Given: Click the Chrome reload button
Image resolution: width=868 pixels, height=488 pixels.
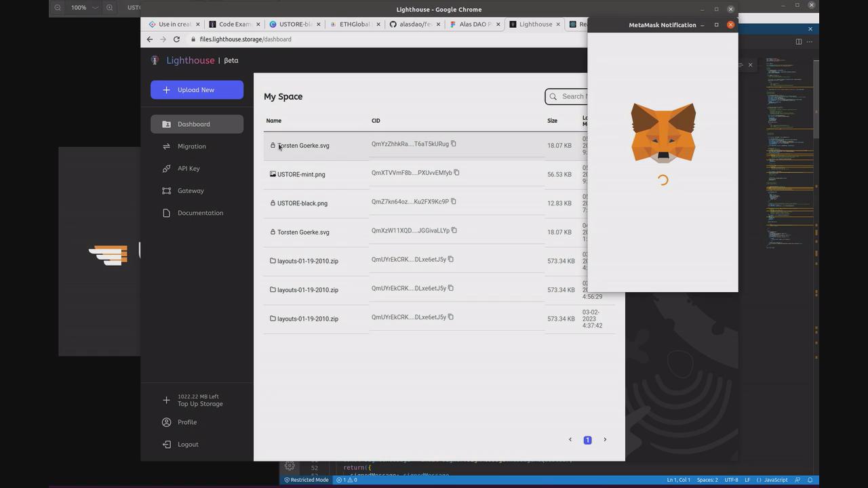Looking at the screenshot, I should click(176, 39).
